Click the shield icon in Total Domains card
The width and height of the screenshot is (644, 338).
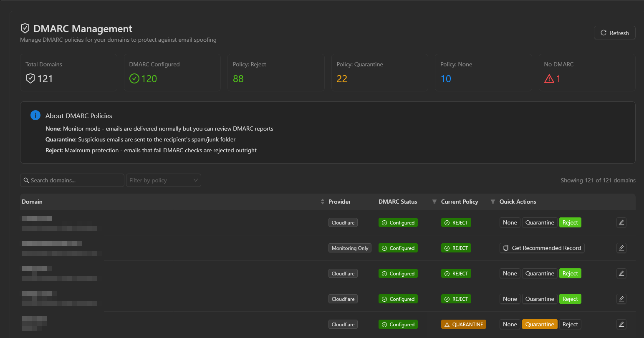tap(30, 78)
